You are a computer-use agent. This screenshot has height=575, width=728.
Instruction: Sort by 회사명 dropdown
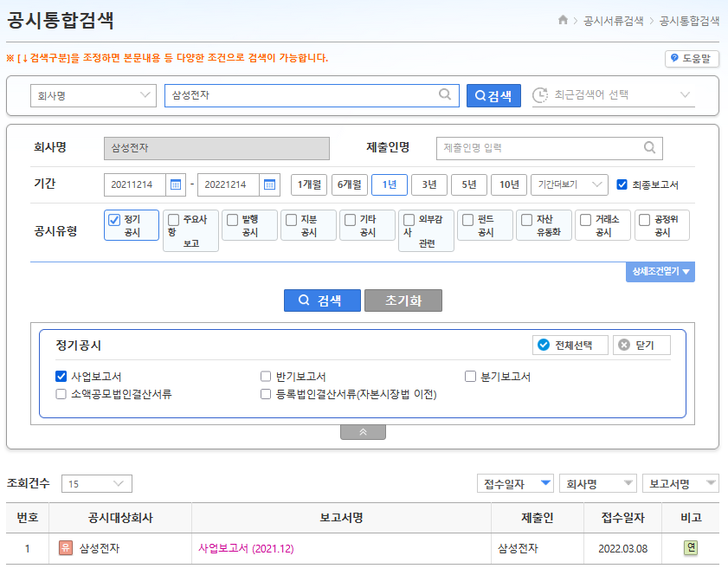tap(597, 484)
